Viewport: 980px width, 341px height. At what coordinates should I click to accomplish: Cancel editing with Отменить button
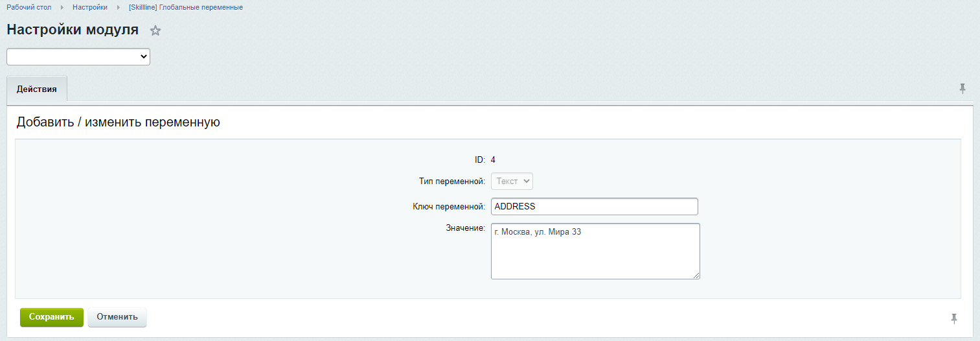(117, 317)
